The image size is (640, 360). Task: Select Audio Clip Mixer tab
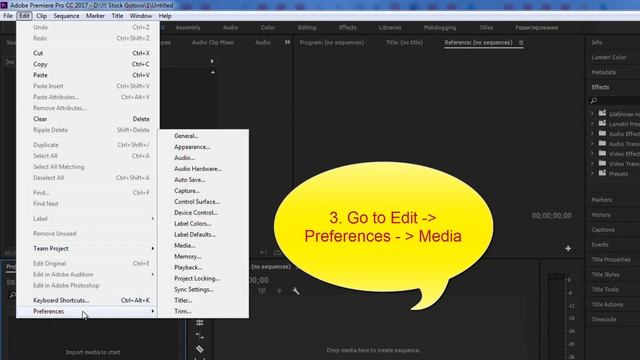pyautogui.click(x=213, y=42)
